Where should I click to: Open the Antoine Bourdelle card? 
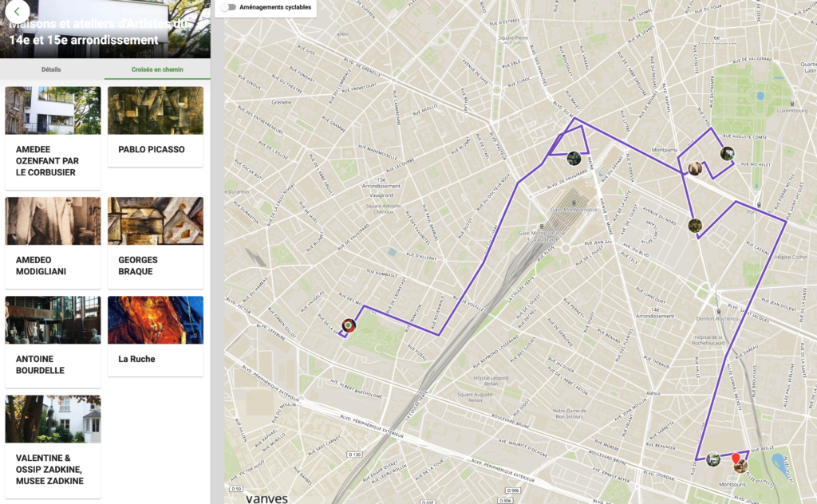(x=53, y=336)
